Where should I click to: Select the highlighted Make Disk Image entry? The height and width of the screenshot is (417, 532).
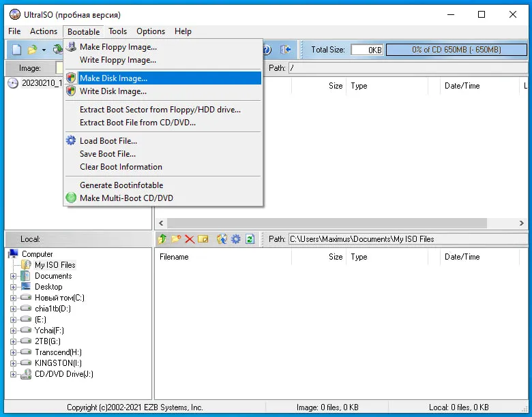point(163,78)
